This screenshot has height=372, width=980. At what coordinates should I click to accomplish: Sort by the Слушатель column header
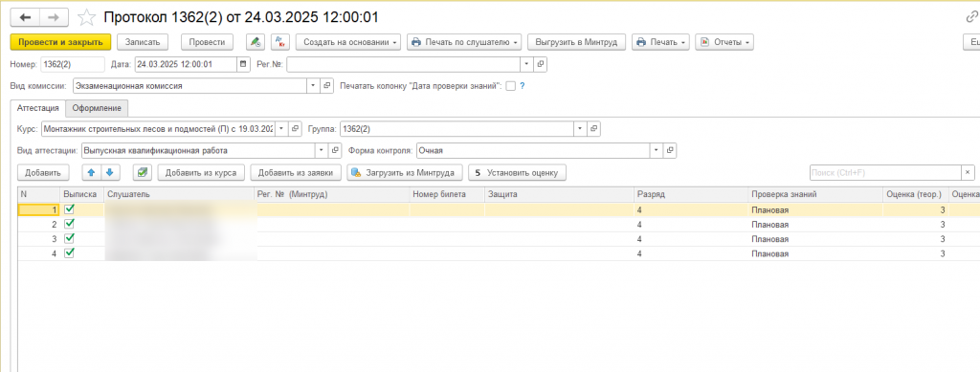coord(180,195)
